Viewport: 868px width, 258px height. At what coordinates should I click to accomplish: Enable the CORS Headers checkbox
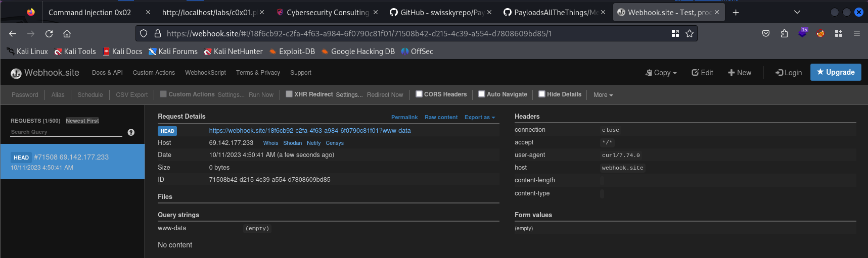coord(419,94)
